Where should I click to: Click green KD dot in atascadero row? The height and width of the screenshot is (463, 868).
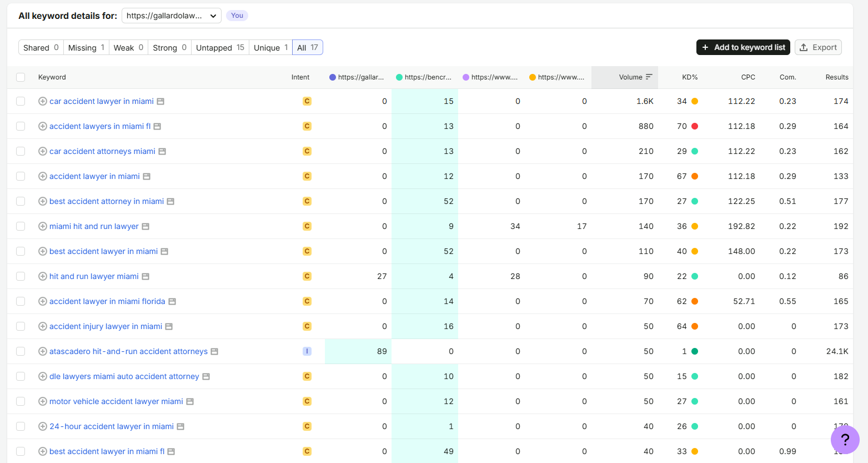point(695,351)
